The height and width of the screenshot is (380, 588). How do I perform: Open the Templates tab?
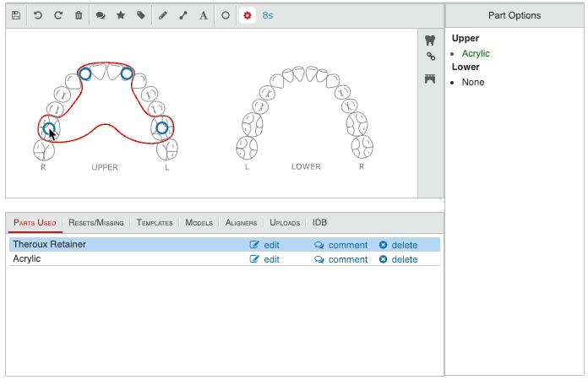[155, 223]
